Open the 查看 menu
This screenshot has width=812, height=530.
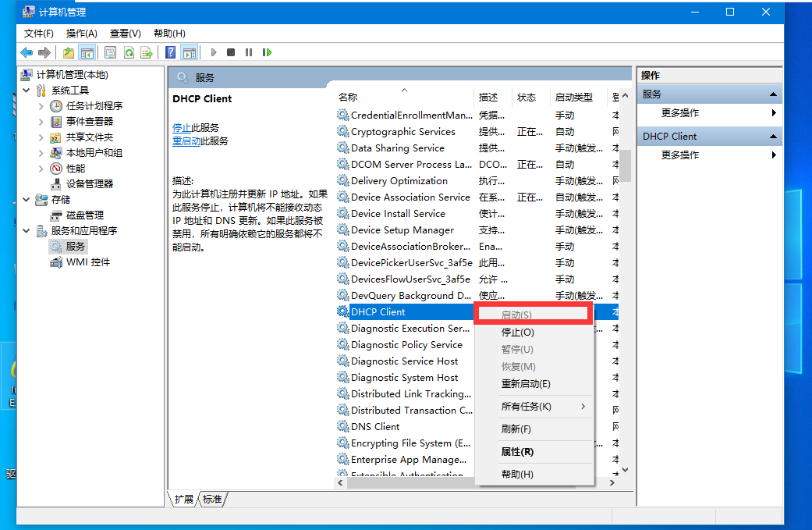click(124, 33)
